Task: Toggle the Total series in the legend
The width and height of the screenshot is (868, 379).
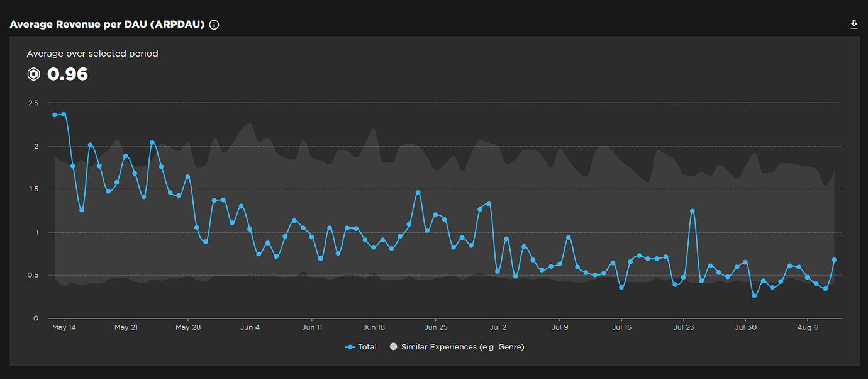Action: [367, 346]
